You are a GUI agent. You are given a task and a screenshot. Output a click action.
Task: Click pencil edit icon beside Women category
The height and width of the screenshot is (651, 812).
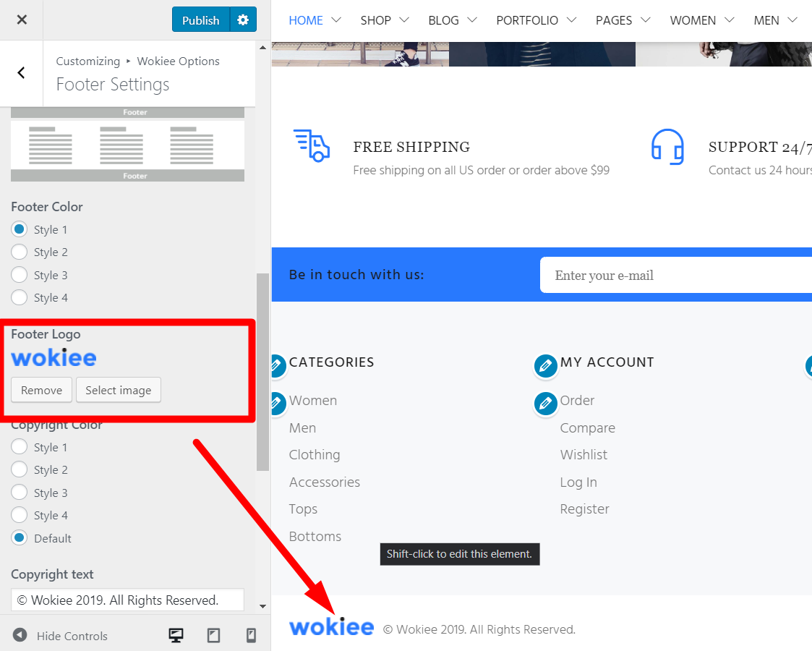pyautogui.click(x=275, y=401)
